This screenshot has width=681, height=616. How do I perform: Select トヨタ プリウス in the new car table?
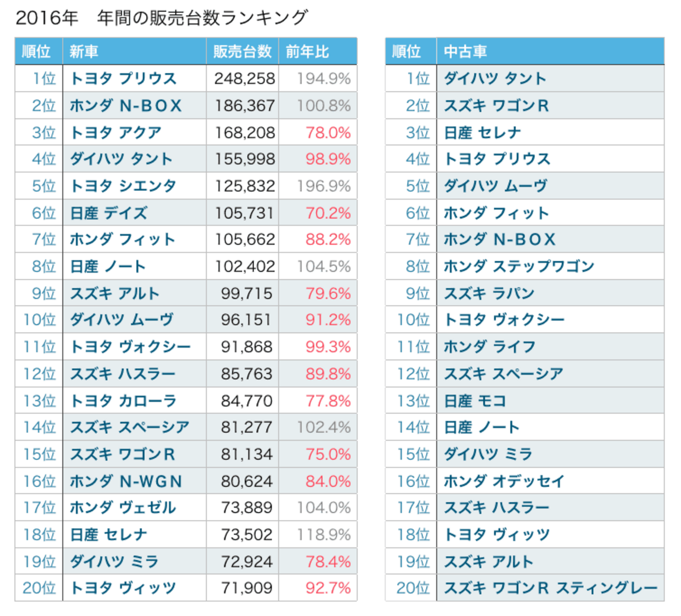[123, 79]
